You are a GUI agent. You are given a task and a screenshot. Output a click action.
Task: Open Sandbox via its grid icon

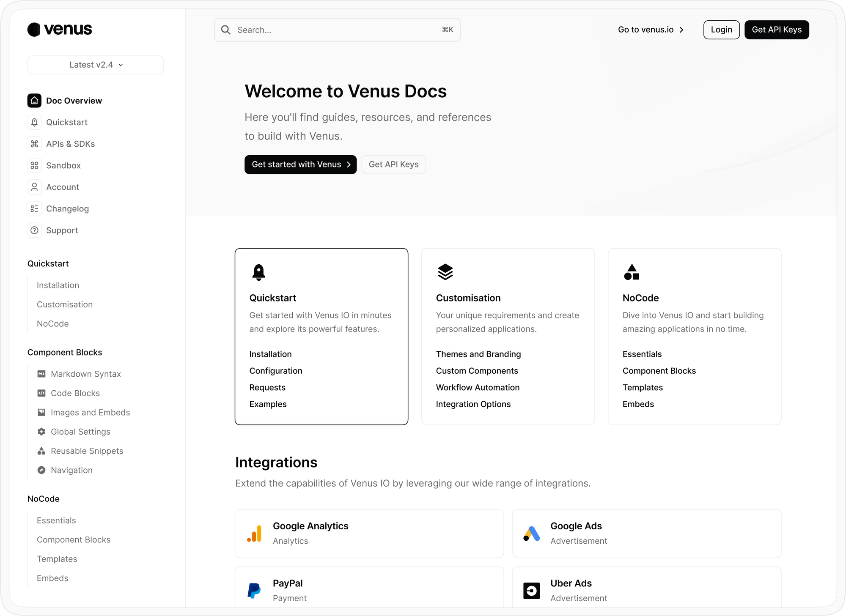[34, 165]
